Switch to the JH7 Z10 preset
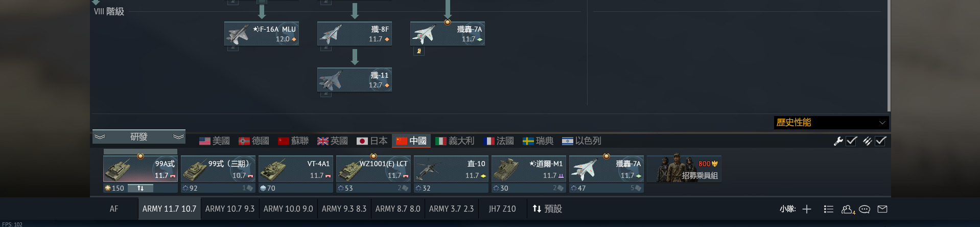Viewport: 980px width, 227px height. 502,209
